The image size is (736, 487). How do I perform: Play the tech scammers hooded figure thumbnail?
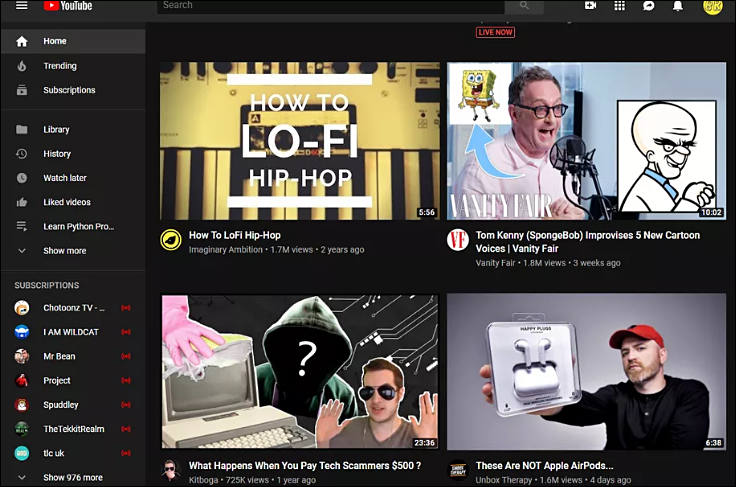coord(300,371)
